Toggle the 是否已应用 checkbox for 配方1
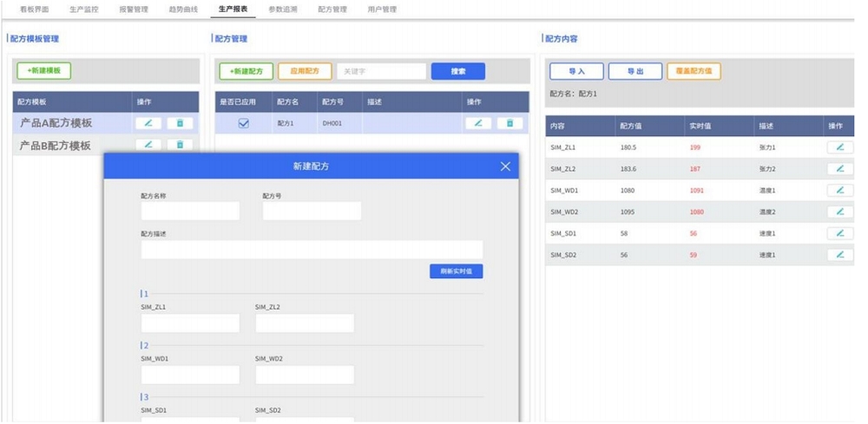Screen dimensions: 868x424 [243, 124]
